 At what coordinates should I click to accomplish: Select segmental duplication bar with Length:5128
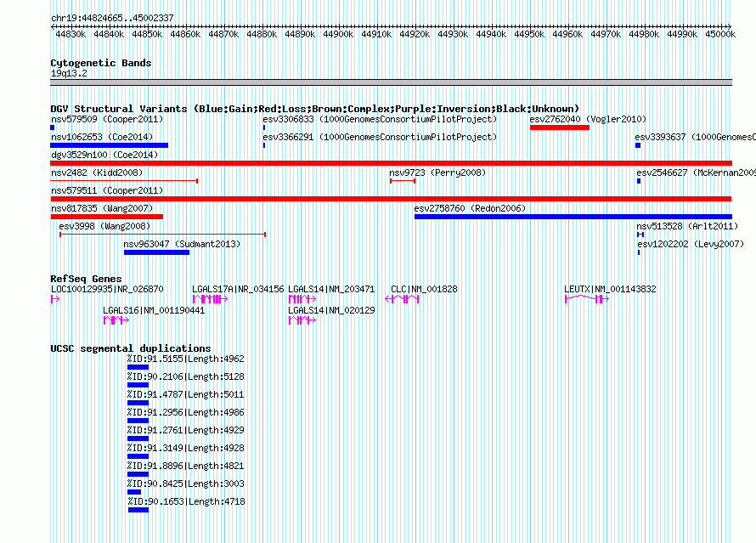[x=138, y=385]
